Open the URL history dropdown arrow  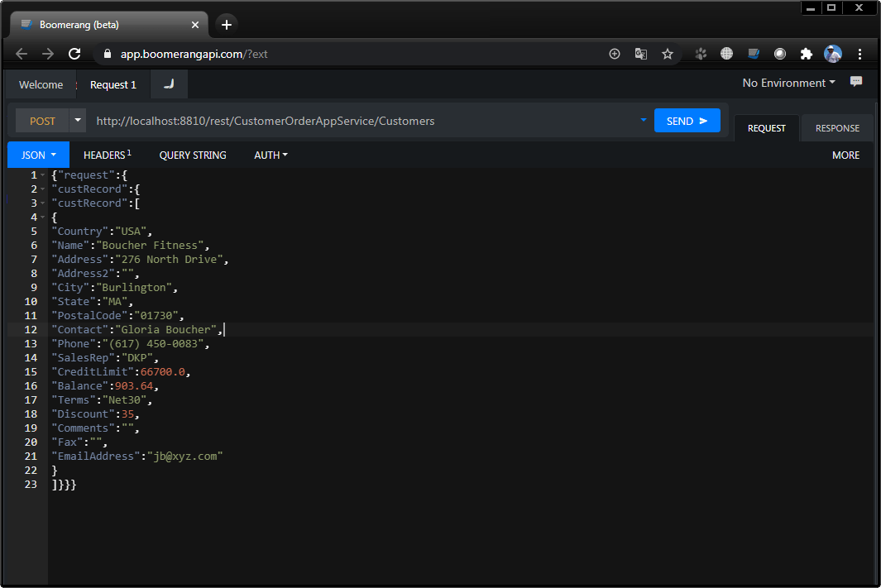(644, 120)
